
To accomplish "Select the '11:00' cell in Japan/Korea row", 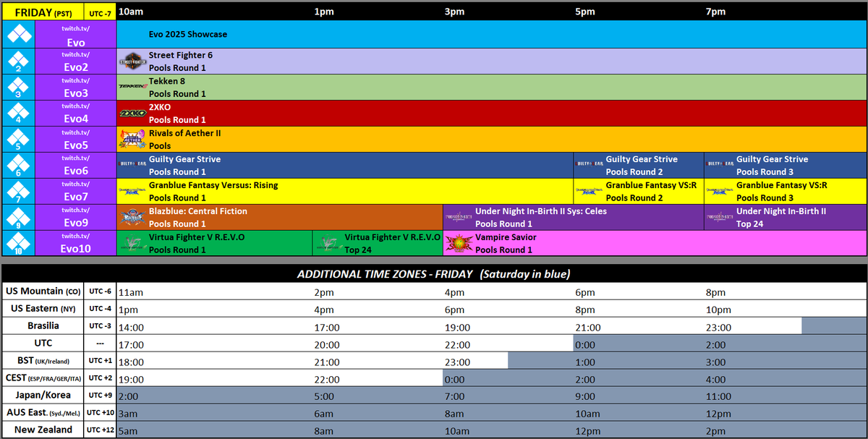I will (x=718, y=396).
